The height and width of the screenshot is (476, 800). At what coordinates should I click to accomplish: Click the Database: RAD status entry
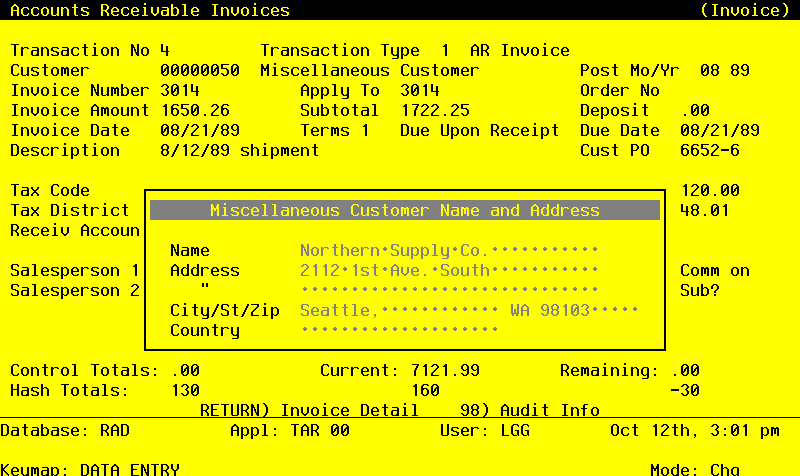tap(65, 431)
